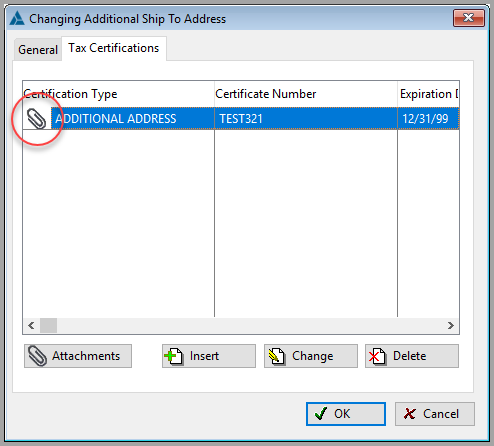Click the horizontal scrollbar right arrow

pos(451,325)
